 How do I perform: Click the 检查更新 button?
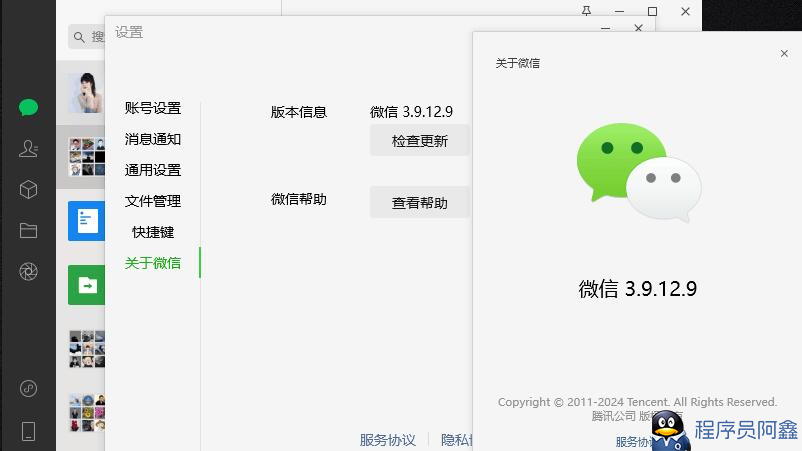[419, 141]
